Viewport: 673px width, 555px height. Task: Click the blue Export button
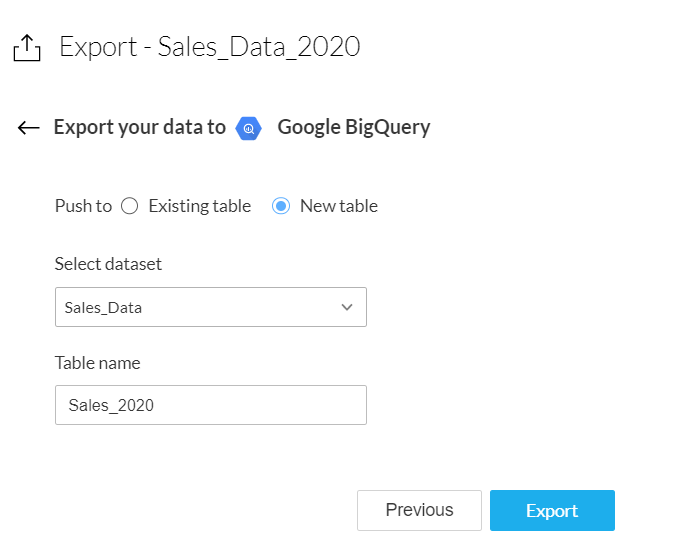[x=552, y=510]
